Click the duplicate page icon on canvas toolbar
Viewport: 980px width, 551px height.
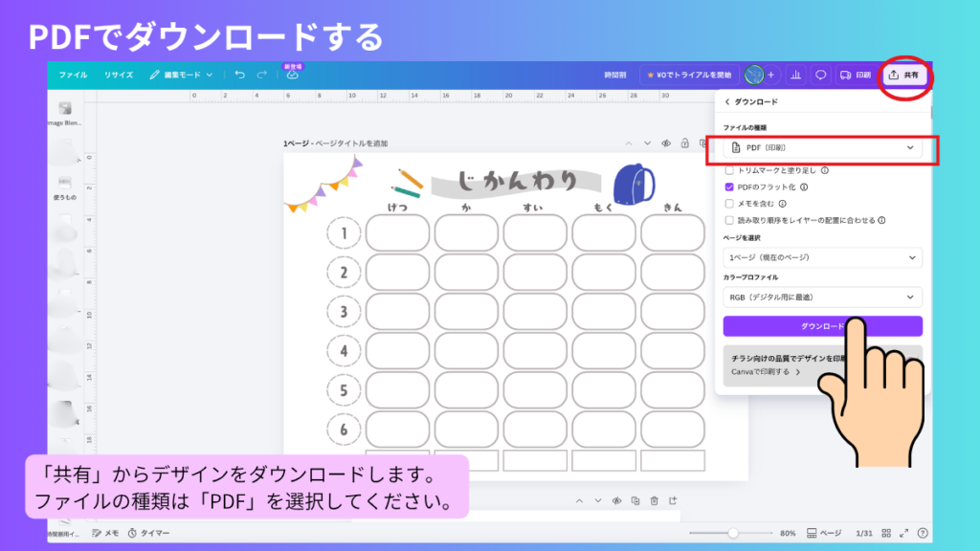635,499
